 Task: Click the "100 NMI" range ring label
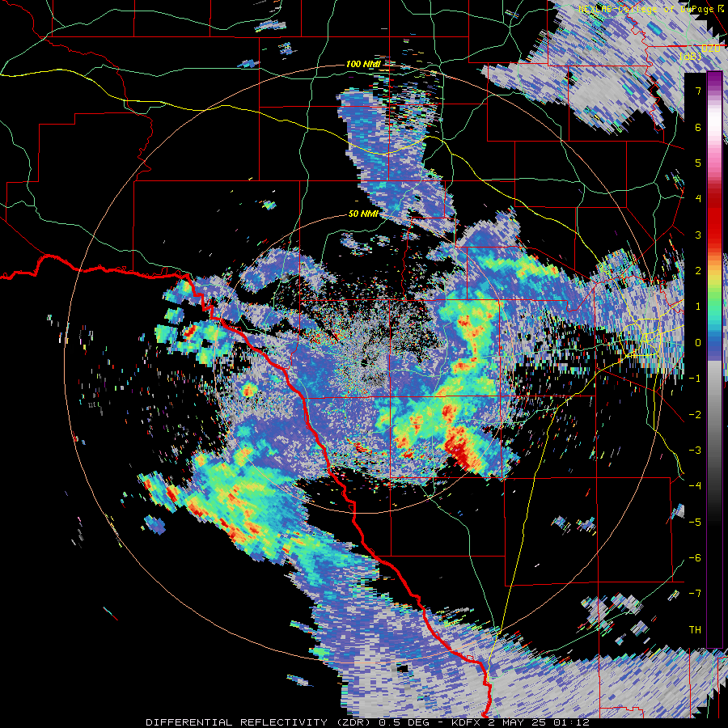[363, 64]
